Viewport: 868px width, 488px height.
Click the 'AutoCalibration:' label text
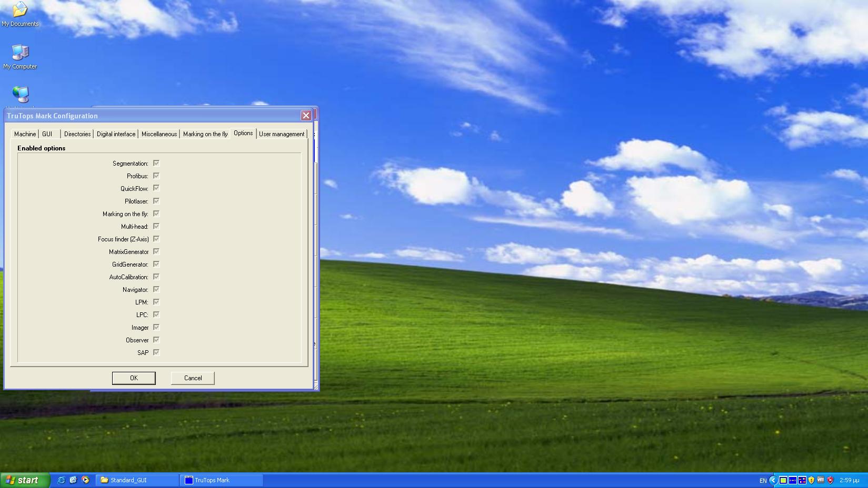[x=129, y=277]
